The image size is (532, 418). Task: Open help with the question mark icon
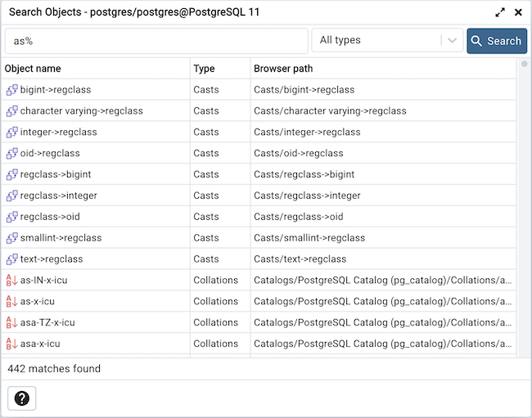click(22, 398)
